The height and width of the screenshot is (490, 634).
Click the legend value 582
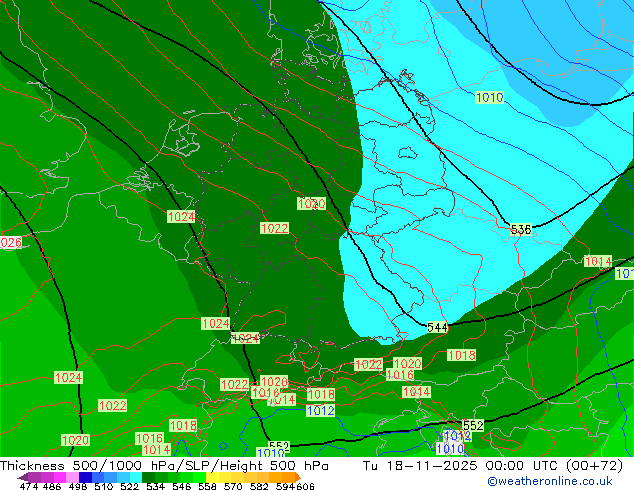click(x=259, y=486)
